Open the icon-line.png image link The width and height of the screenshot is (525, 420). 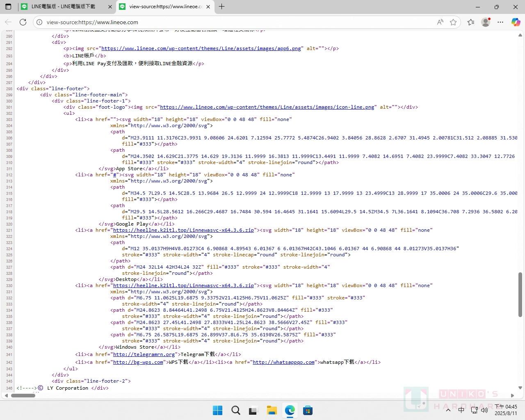point(267,107)
